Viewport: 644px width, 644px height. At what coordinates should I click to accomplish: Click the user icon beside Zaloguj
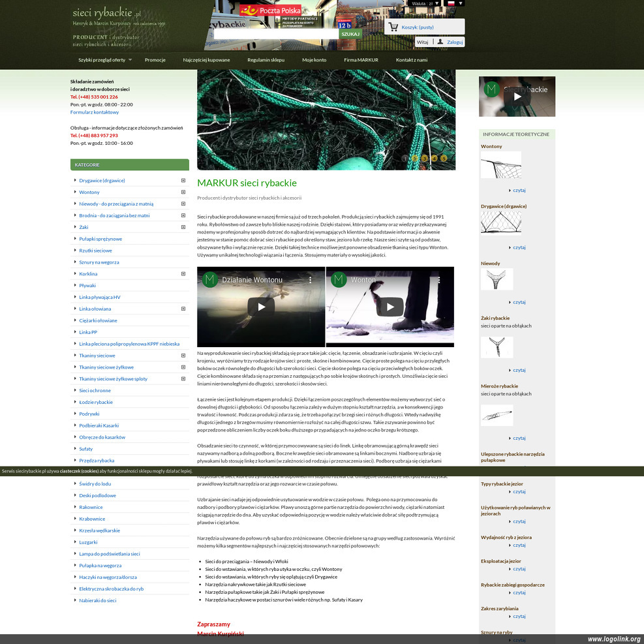(440, 42)
